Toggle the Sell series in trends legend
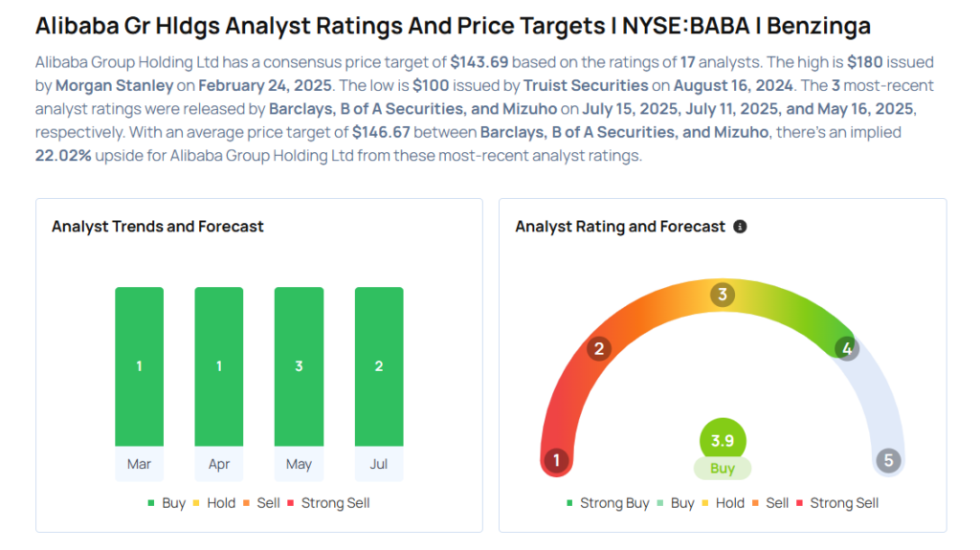The image size is (980, 550). click(x=262, y=502)
